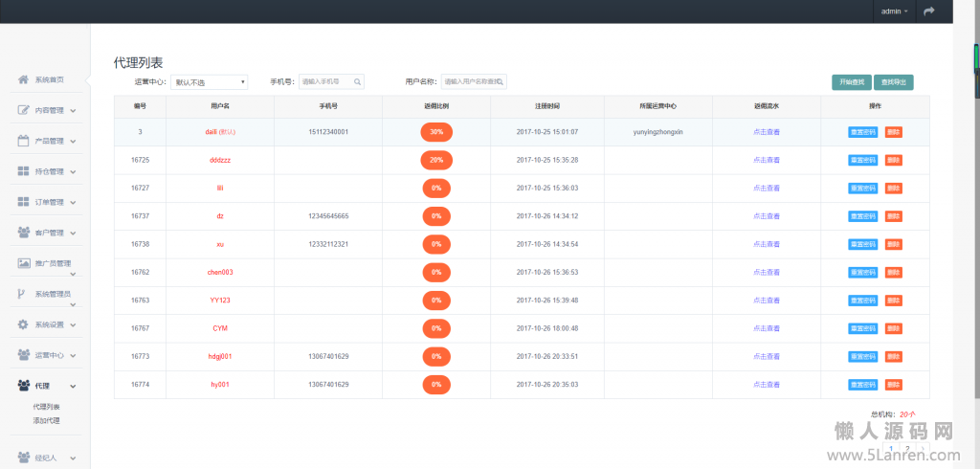
Task: Open 点击查看 link for user xu
Action: click(767, 244)
